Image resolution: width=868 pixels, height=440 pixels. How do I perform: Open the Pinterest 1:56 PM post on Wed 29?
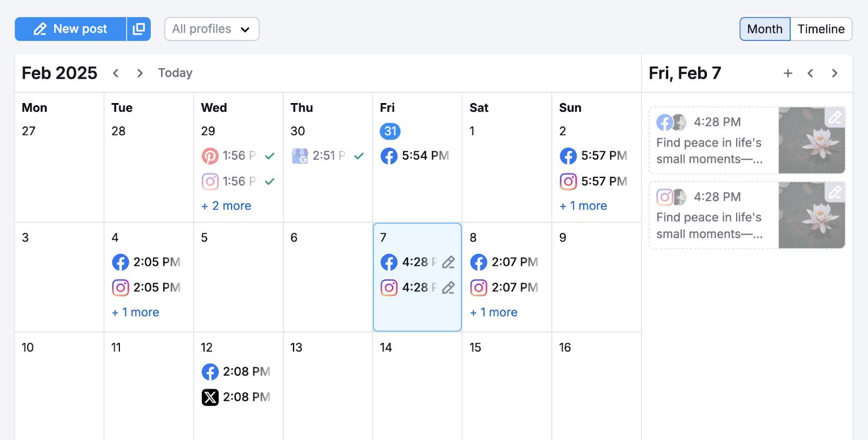point(238,156)
